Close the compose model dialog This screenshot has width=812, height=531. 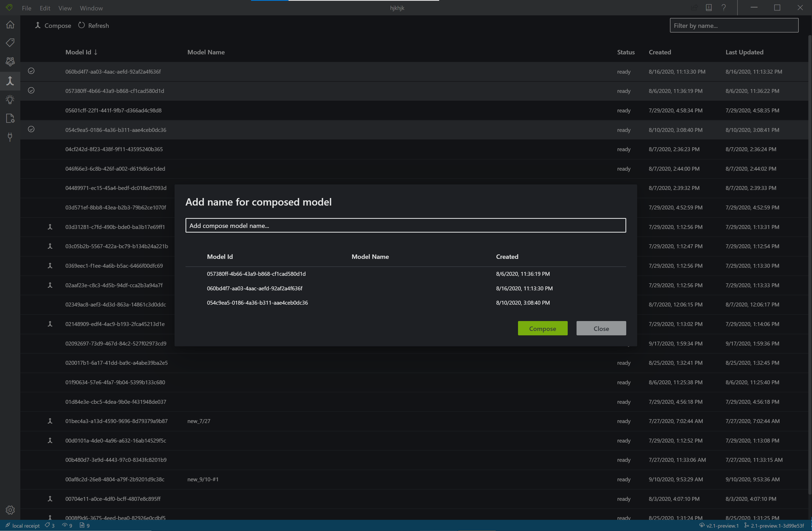pos(601,328)
